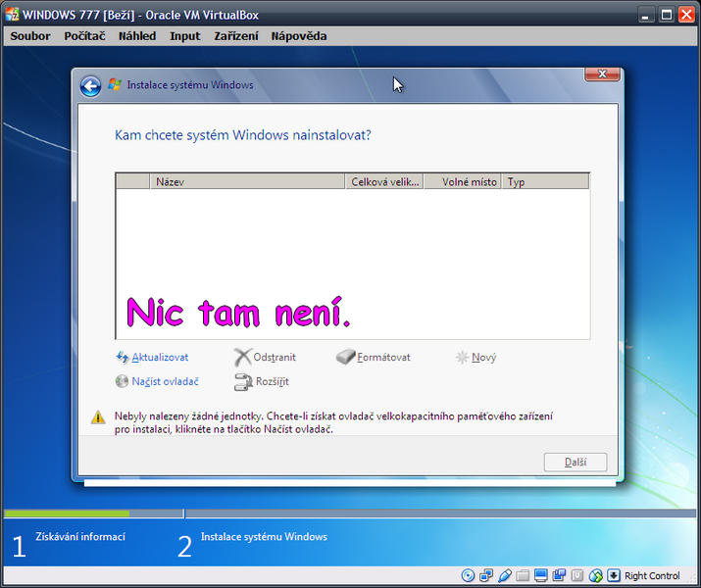Click the Načíst ovladač disc icon
This screenshot has width=701, height=588.
tap(122, 381)
